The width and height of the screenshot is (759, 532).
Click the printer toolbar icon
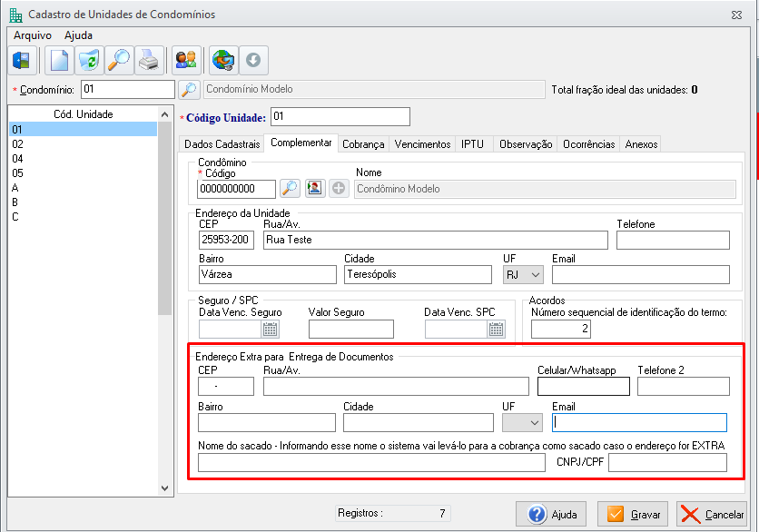pos(149,61)
